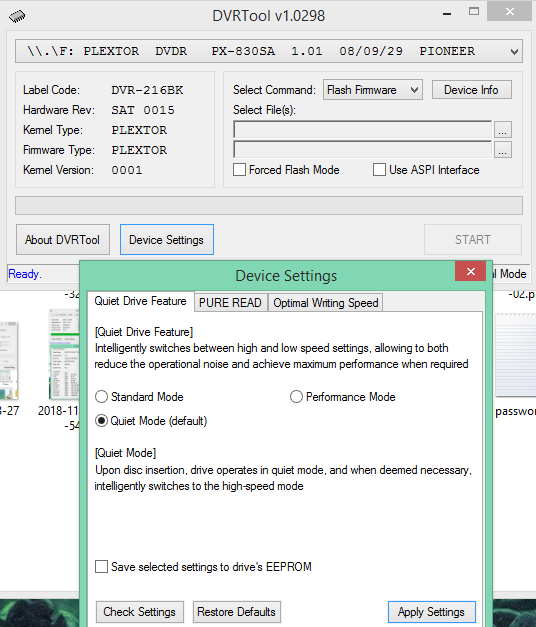
Task: Switch to the Quiet Drive Feature tab
Action: coord(140,301)
